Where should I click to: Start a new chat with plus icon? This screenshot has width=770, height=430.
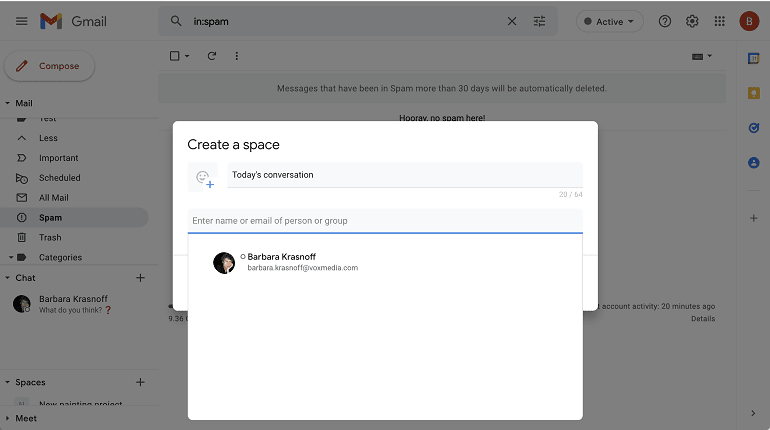pos(140,278)
